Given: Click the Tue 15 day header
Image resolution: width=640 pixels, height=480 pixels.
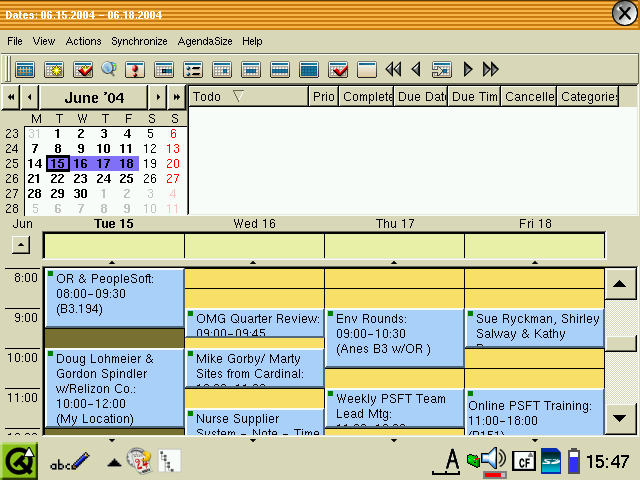Looking at the screenshot, I should (x=113, y=224).
